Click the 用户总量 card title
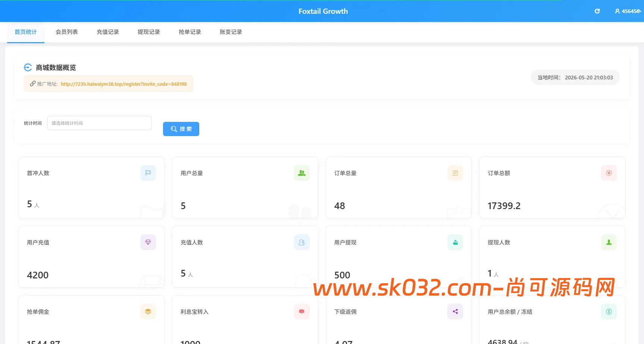This screenshot has height=344, width=644. 192,173
